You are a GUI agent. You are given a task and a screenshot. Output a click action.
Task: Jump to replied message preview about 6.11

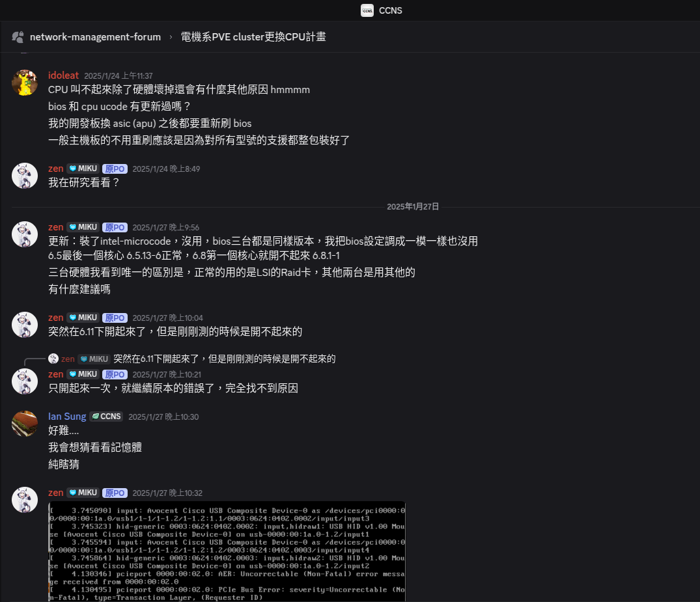pyautogui.click(x=224, y=359)
